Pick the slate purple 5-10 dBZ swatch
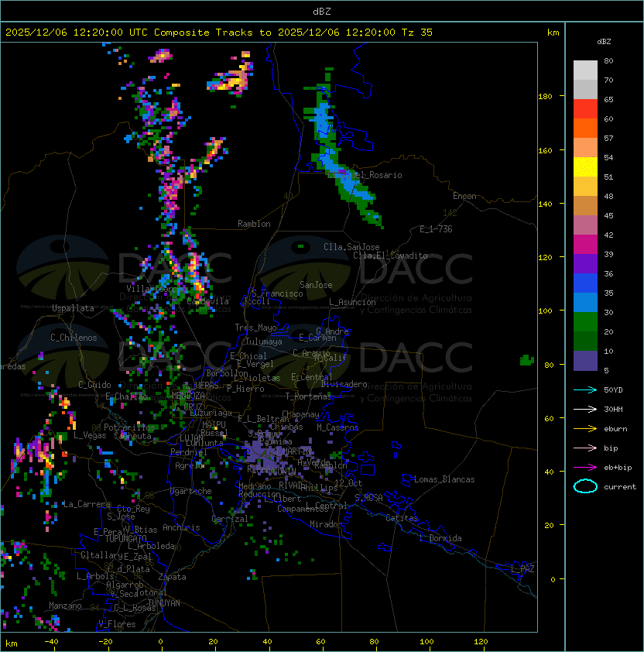 point(585,361)
